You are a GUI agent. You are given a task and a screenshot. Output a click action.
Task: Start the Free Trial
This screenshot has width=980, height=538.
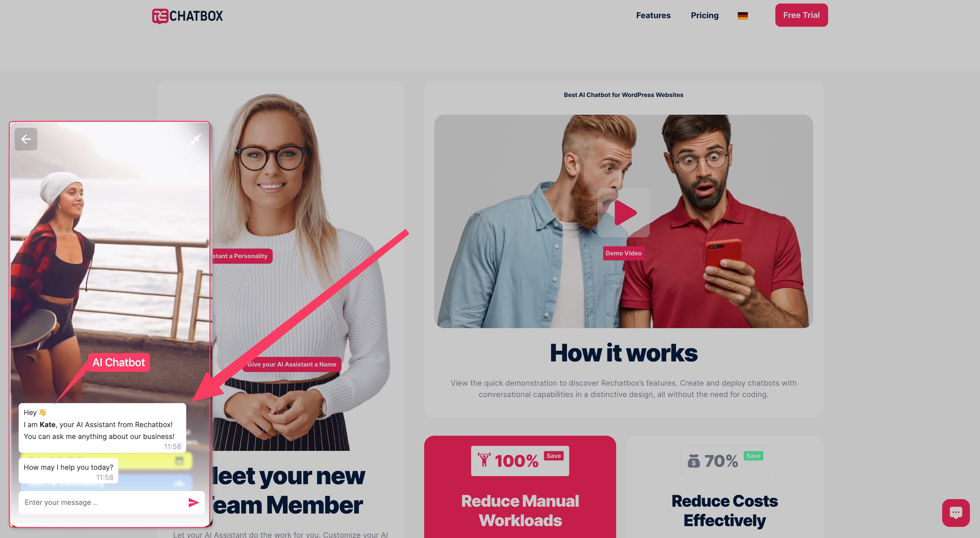801,15
